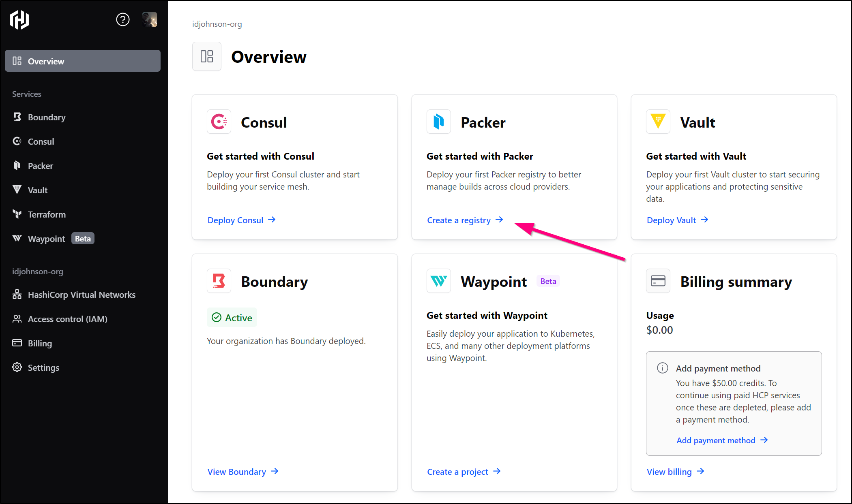Click the Create a registry link
Screen dimensions: 852x504
point(465,220)
